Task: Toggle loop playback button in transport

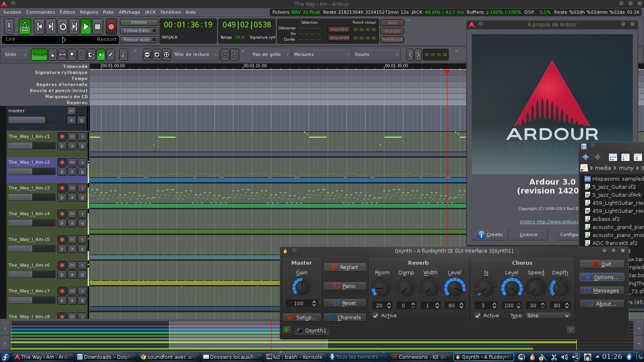Action: [63, 27]
